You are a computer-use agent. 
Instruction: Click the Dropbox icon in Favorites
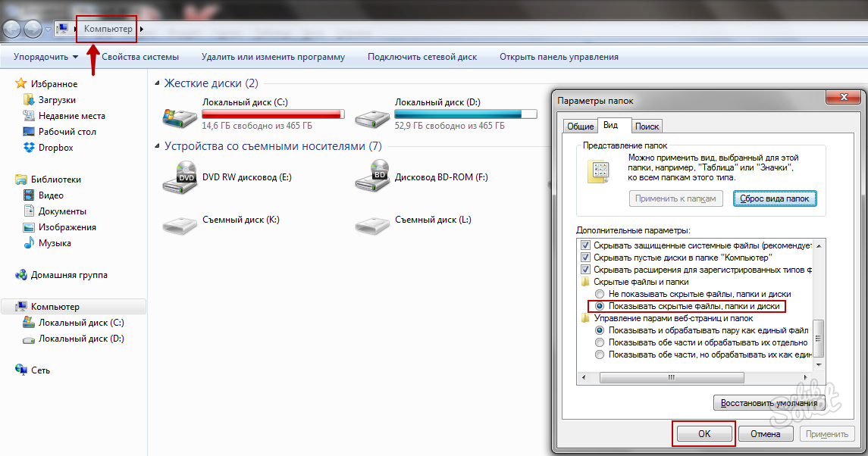(29, 148)
